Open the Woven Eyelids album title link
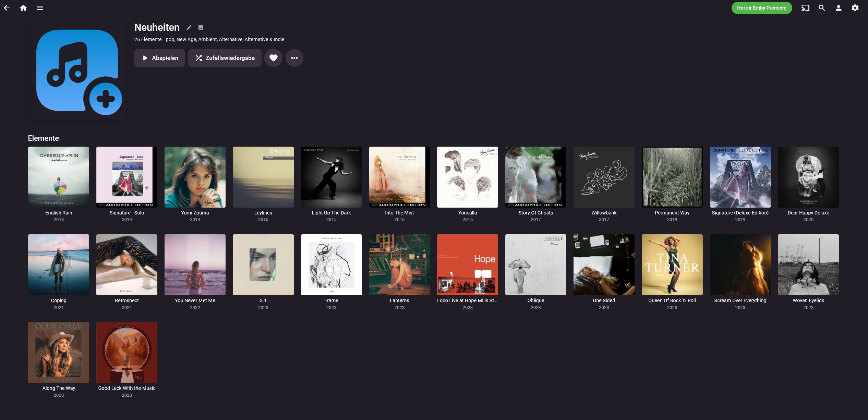 808,300
